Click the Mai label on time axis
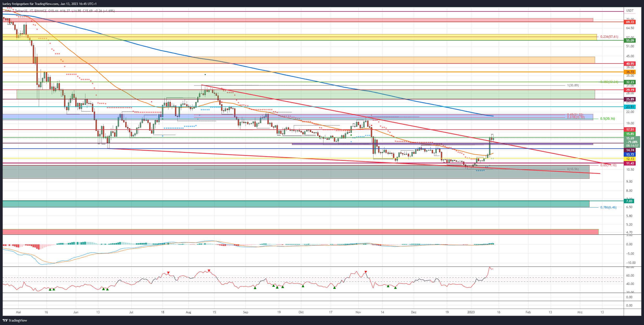644x325 pixels. click(x=18, y=312)
